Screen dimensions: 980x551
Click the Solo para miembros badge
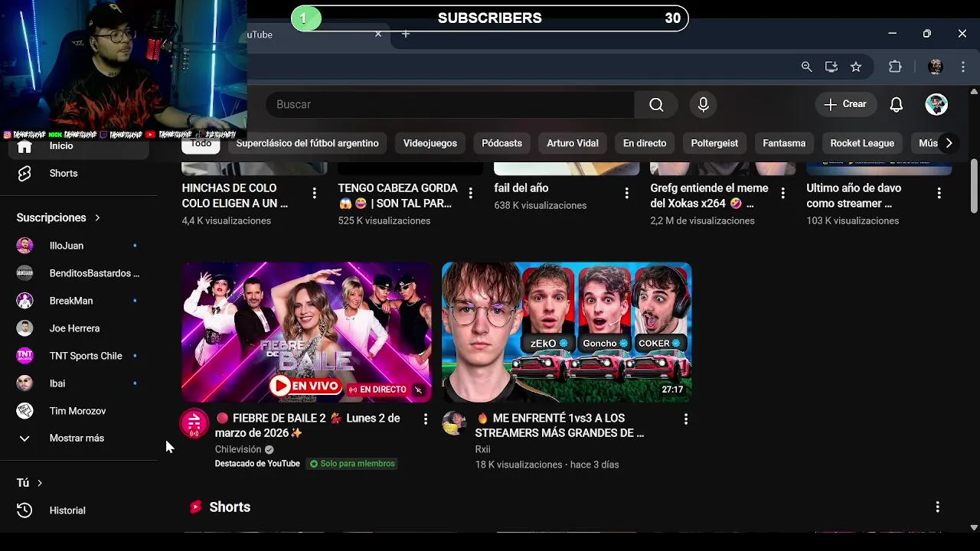(352, 464)
